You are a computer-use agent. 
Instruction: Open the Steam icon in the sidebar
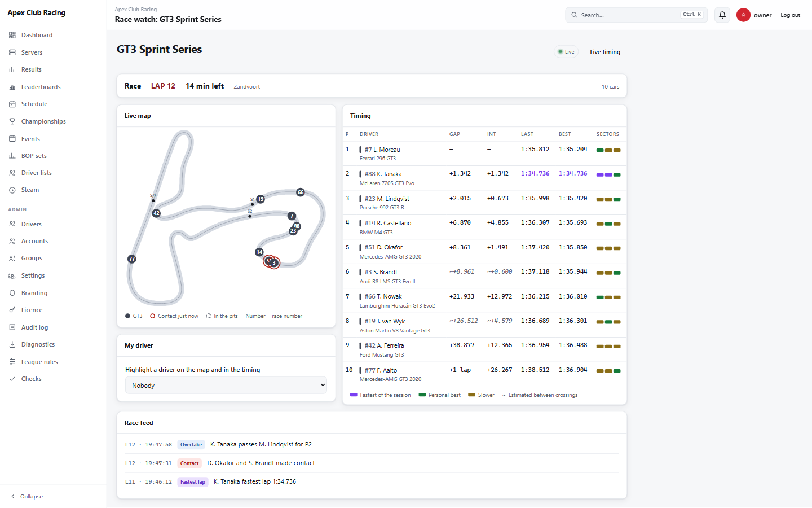click(12, 190)
